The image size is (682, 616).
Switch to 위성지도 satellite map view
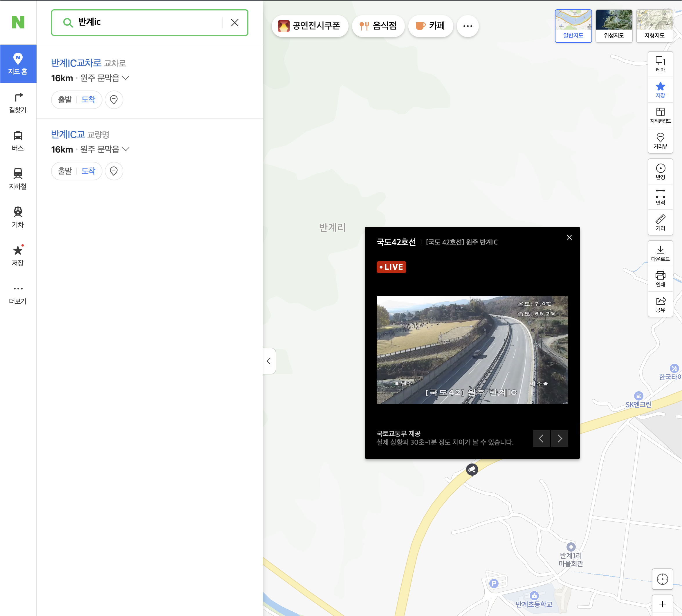point(614,26)
